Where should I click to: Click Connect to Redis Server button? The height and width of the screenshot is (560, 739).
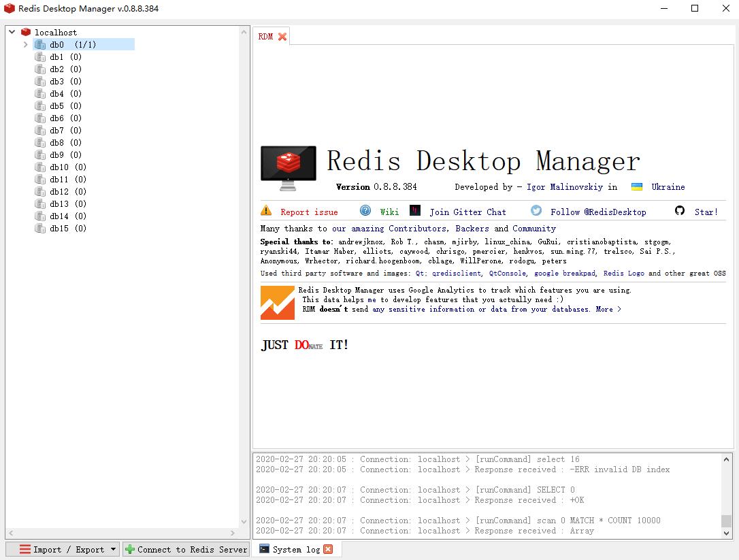point(186,549)
